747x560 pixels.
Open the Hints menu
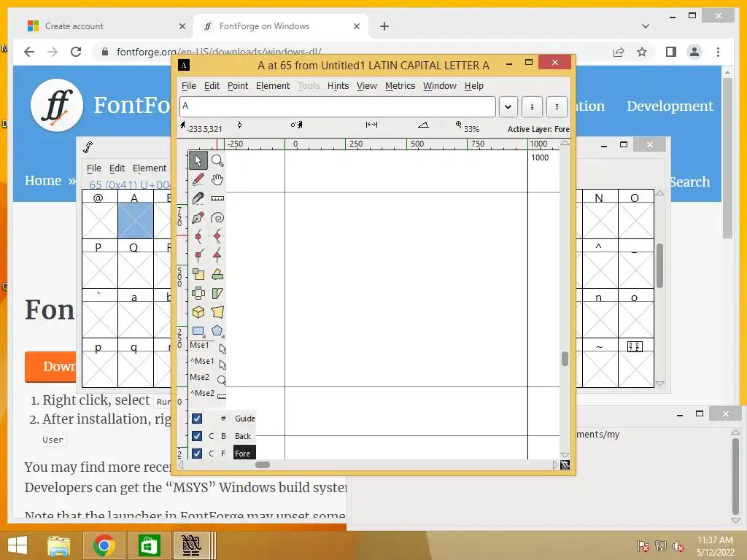(x=338, y=86)
